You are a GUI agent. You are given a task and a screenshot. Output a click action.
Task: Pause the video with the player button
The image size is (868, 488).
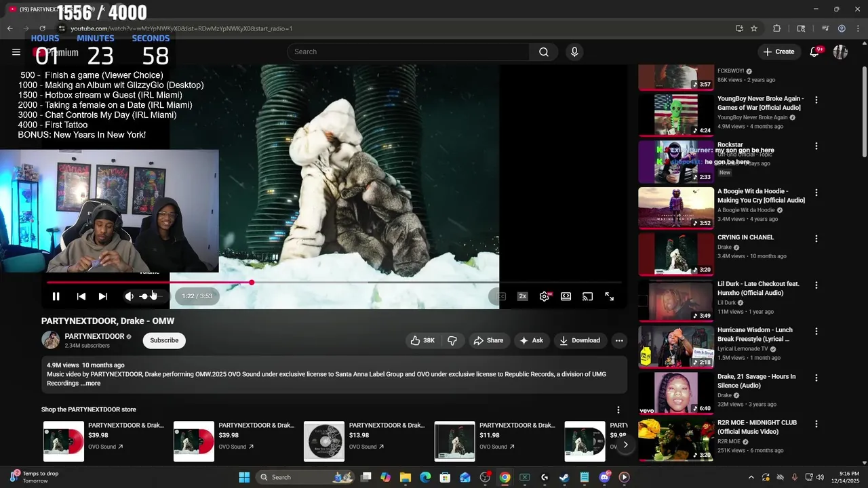[56, 296]
